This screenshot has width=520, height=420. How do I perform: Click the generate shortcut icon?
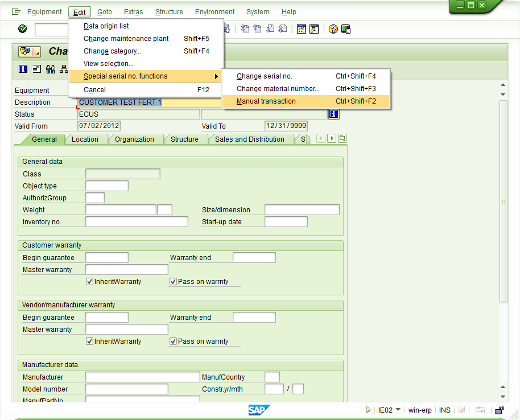coord(314,29)
